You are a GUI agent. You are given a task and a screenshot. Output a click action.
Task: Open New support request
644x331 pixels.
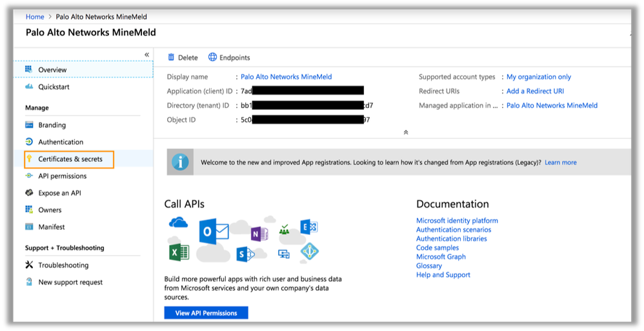click(70, 282)
